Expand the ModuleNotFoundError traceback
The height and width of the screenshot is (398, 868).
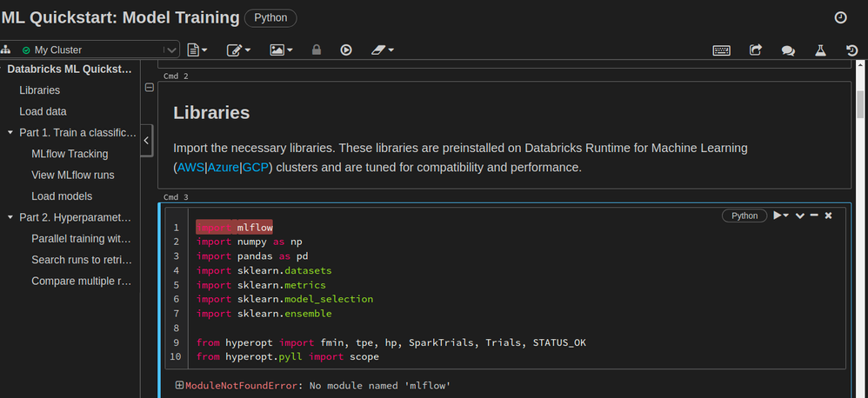pyautogui.click(x=179, y=385)
